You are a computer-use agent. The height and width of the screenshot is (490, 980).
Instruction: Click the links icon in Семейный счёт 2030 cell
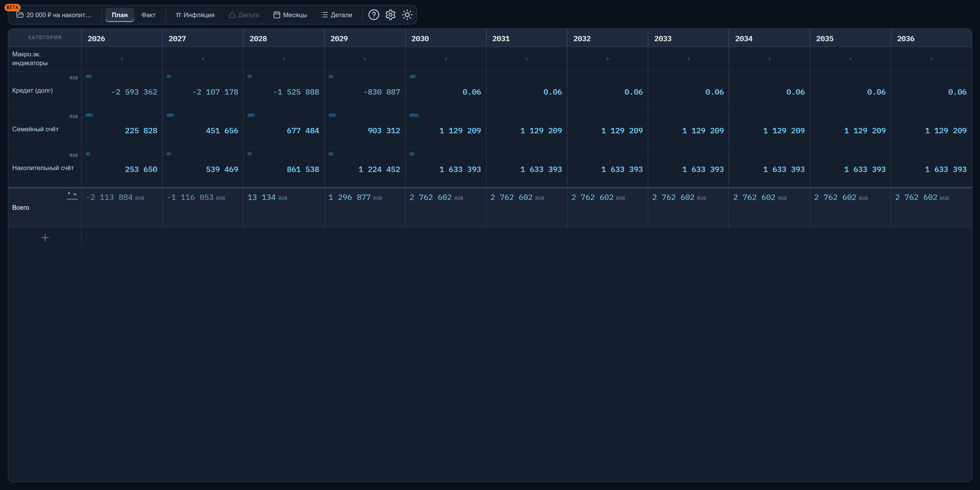(414, 115)
